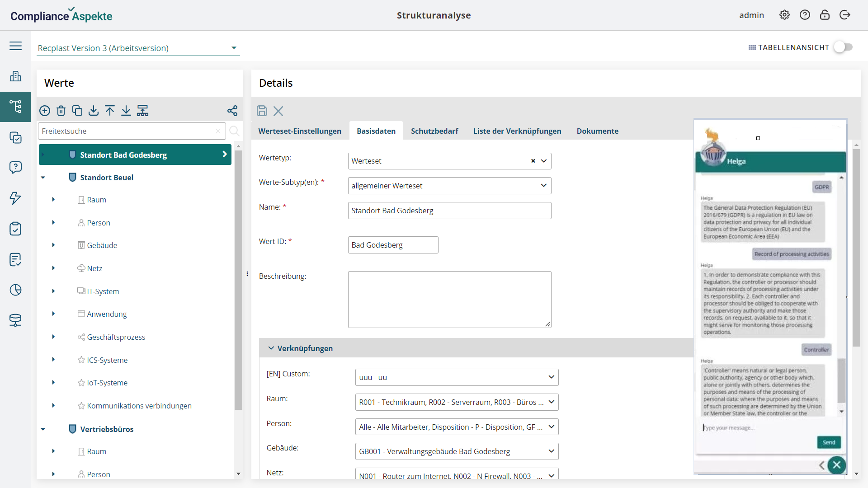Image resolution: width=868 pixels, height=488 pixels.
Task: Open the Person links dropdown
Action: click(x=457, y=427)
